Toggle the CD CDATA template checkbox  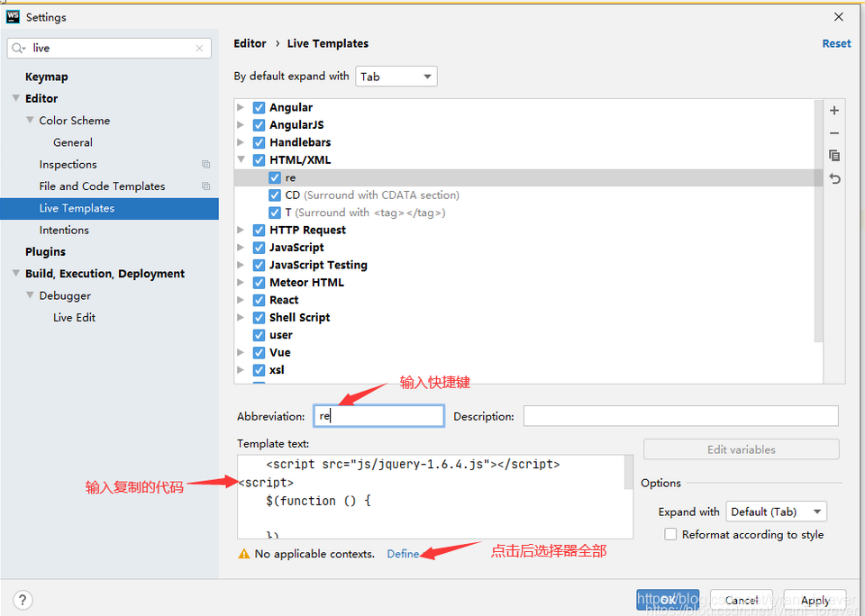coord(275,195)
